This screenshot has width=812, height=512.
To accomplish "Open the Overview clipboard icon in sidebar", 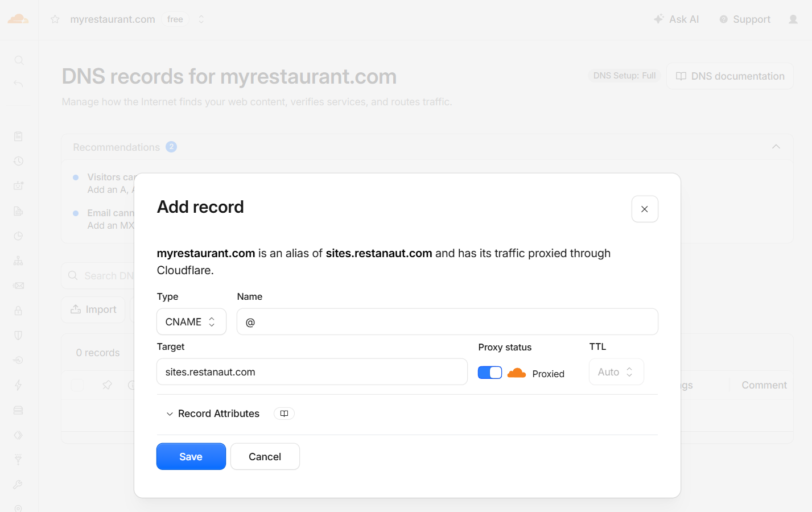I will pyautogui.click(x=18, y=136).
